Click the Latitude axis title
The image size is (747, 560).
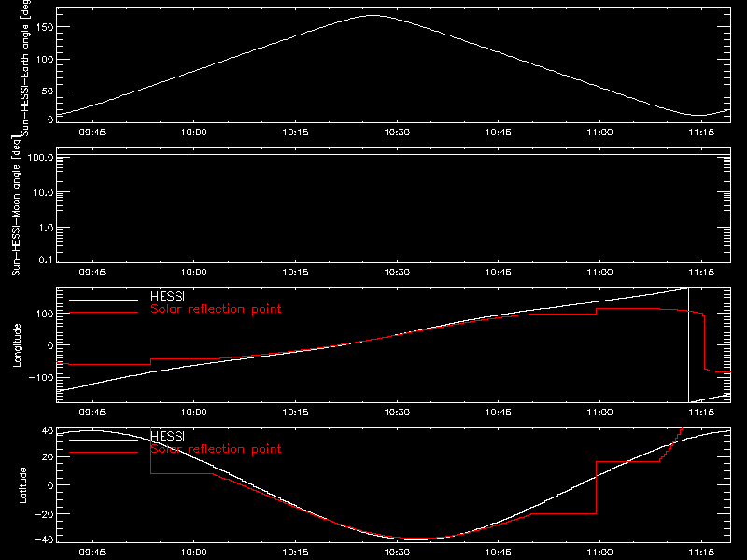pyautogui.click(x=22, y=485)
